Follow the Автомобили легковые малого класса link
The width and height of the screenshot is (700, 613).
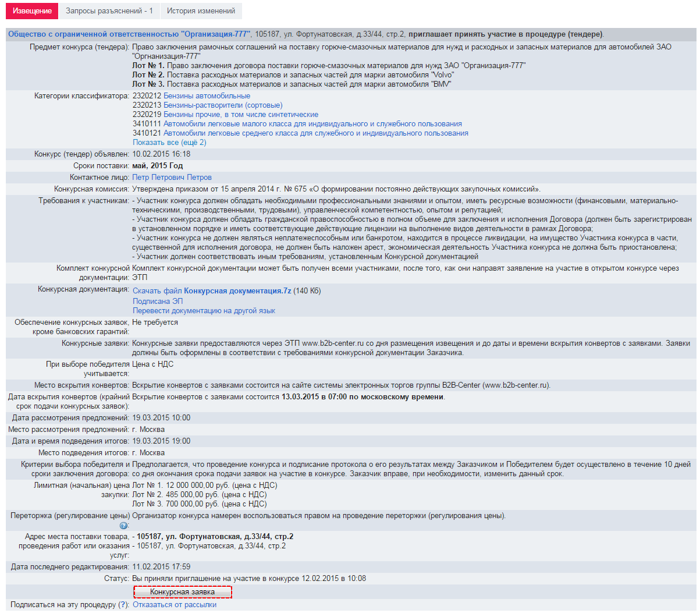(312, 124)
